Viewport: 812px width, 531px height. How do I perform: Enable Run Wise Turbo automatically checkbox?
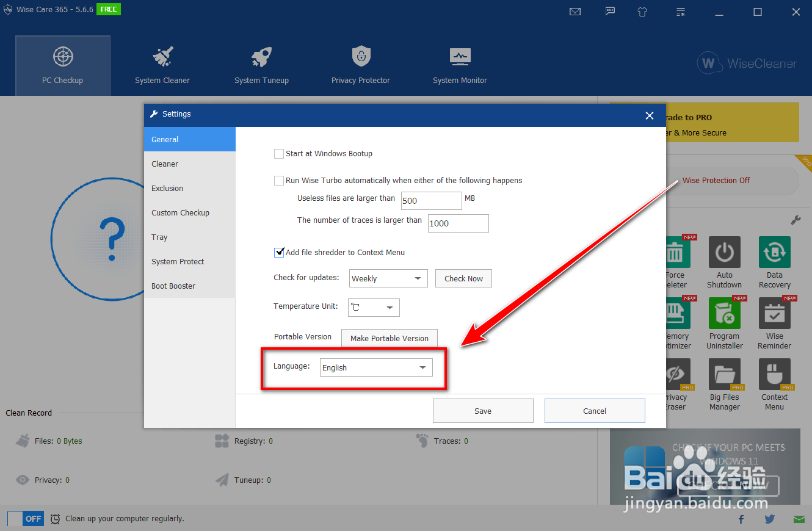coord(279,181)
